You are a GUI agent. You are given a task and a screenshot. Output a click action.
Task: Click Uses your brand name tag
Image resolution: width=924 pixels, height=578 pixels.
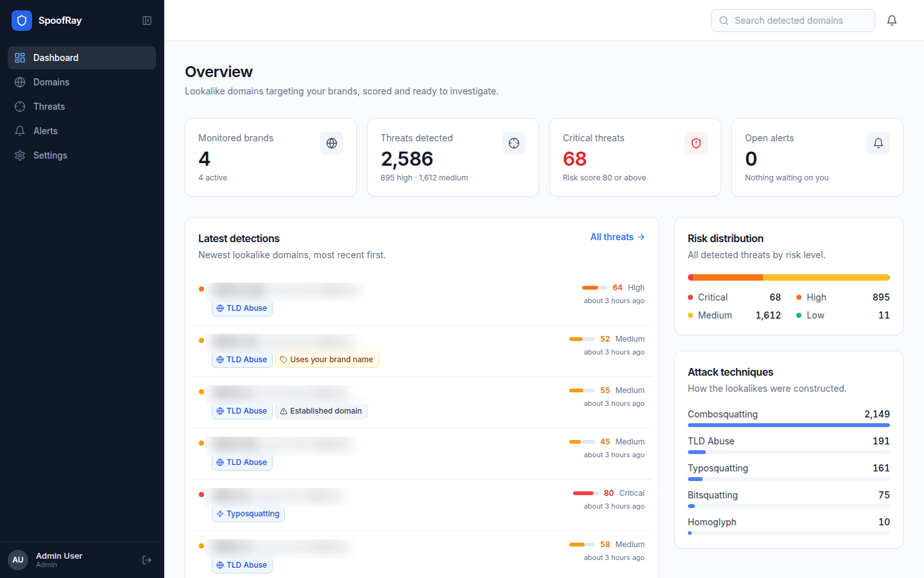[x=327, y=360]
